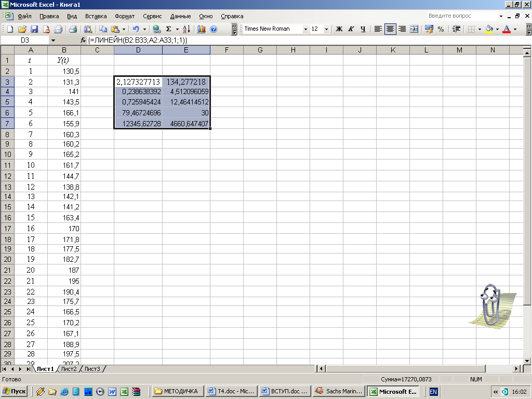Open the Файл menu
The width and height of the screenshot is (532, 399).
pos(24,16)
